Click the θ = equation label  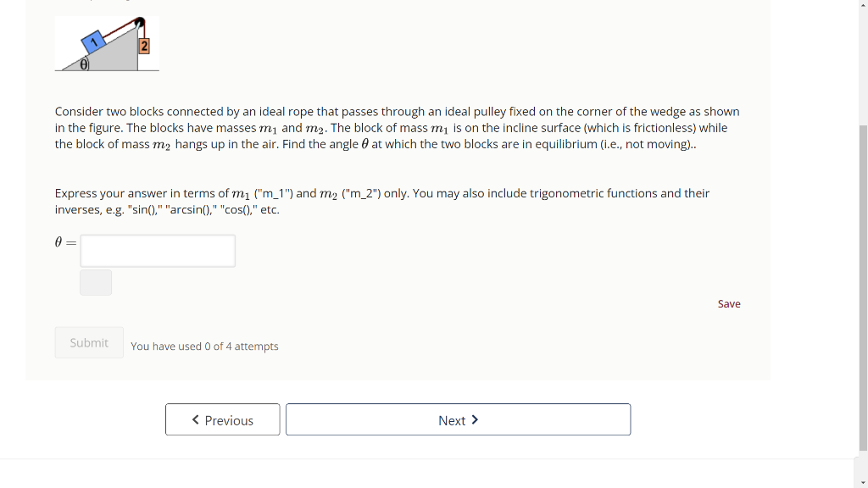64,244
